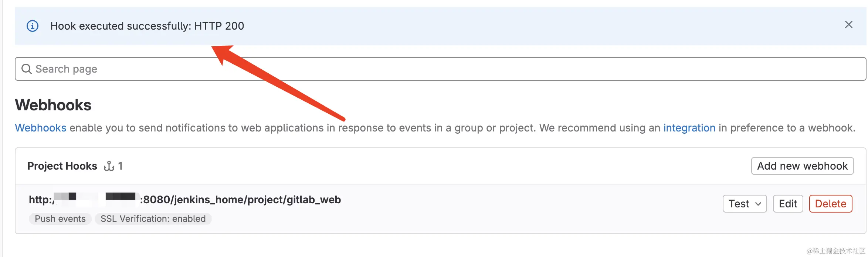Click the Add new webhook button

point(802,166)
